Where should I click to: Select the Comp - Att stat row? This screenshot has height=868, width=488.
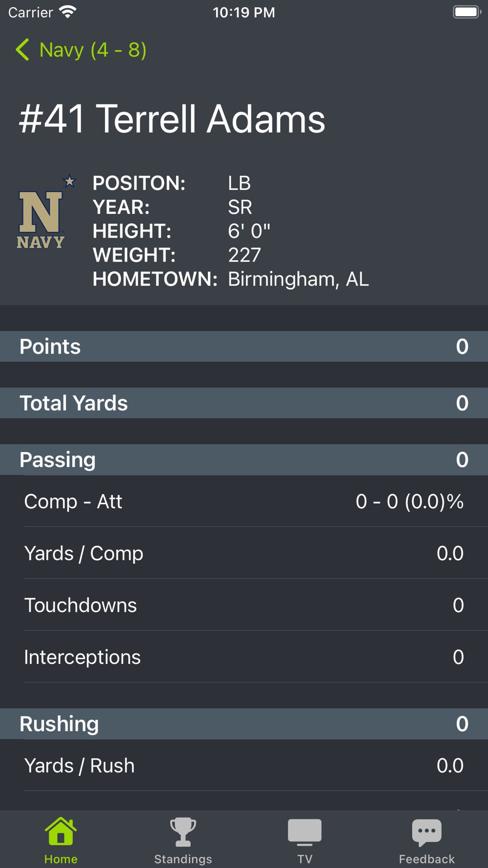coord(244,501)
